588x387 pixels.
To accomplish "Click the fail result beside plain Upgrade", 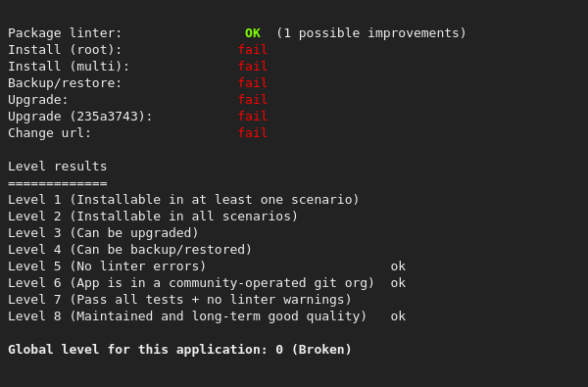I will [253, 100].
